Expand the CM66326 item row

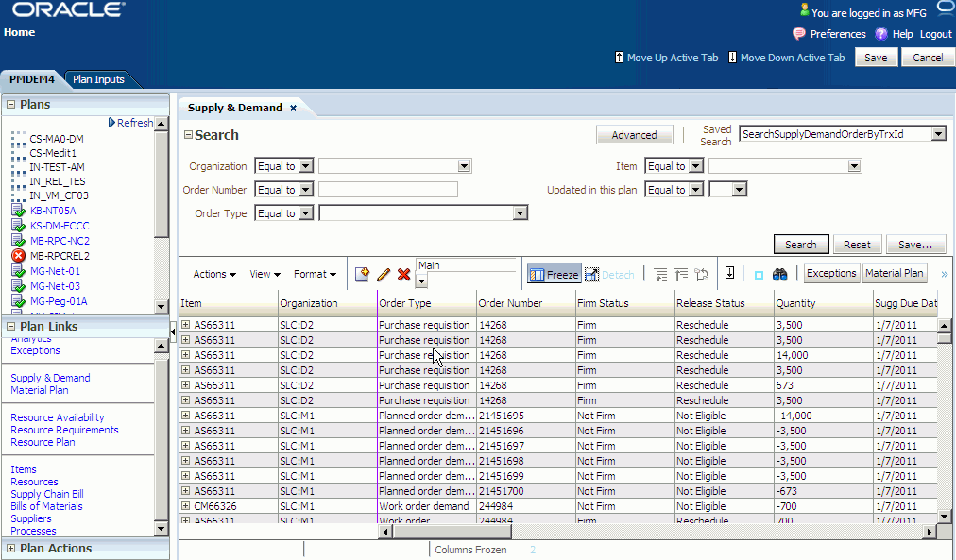pos(186,506)
